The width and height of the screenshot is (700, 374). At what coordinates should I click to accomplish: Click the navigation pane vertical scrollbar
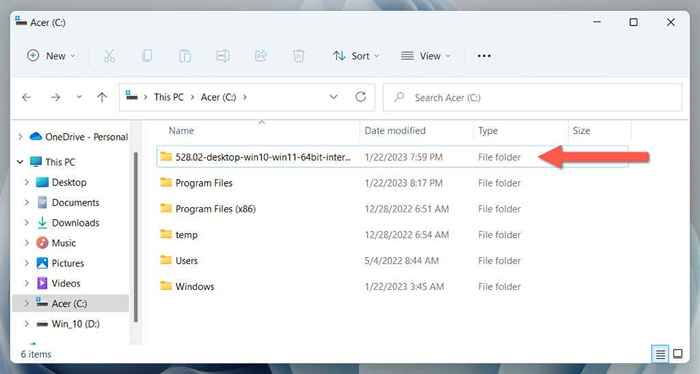coord(136,237)
